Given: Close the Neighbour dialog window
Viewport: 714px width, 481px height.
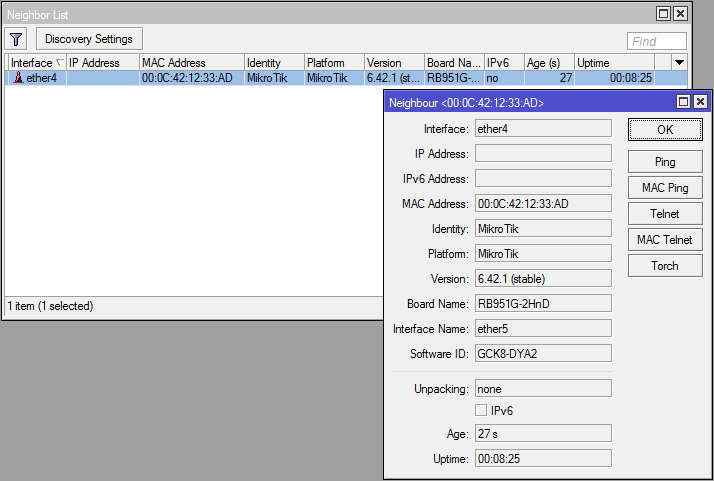Looking at the screenshot, I should click(x=700, y=102).
